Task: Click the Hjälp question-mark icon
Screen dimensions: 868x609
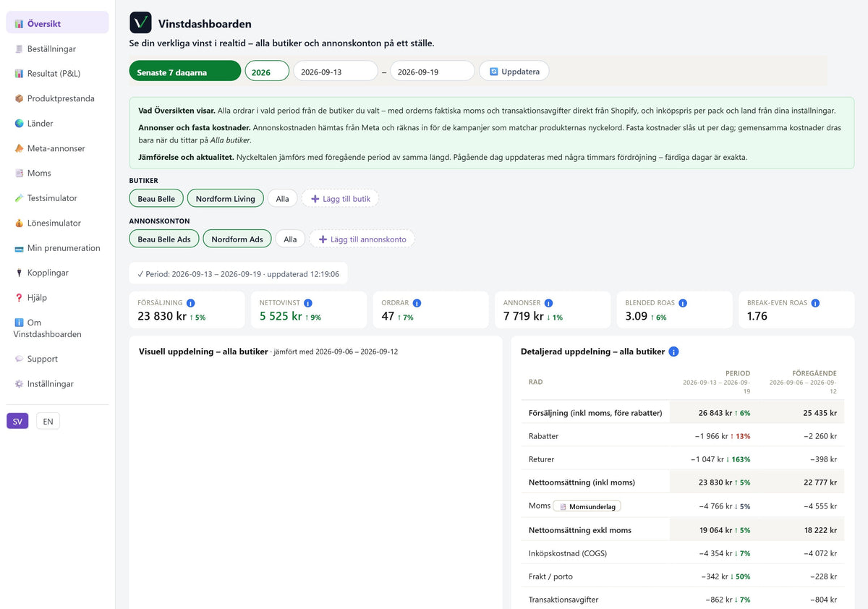Action: [x=19, y=297]
